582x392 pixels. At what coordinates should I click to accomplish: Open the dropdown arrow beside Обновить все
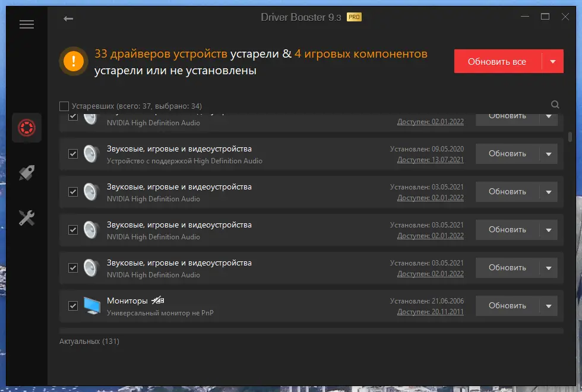(x=552, y=61)
